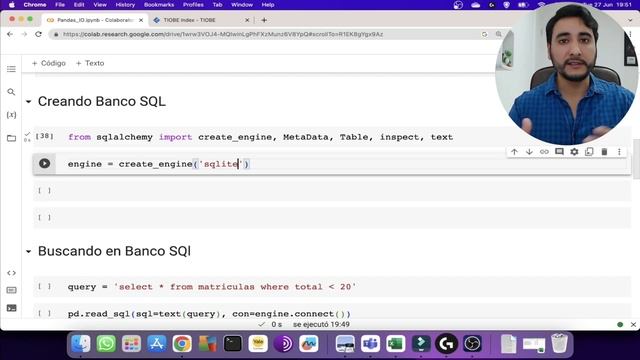Go back in Chrome
This screenshot has height=360, width=640.
coord(10,34)
